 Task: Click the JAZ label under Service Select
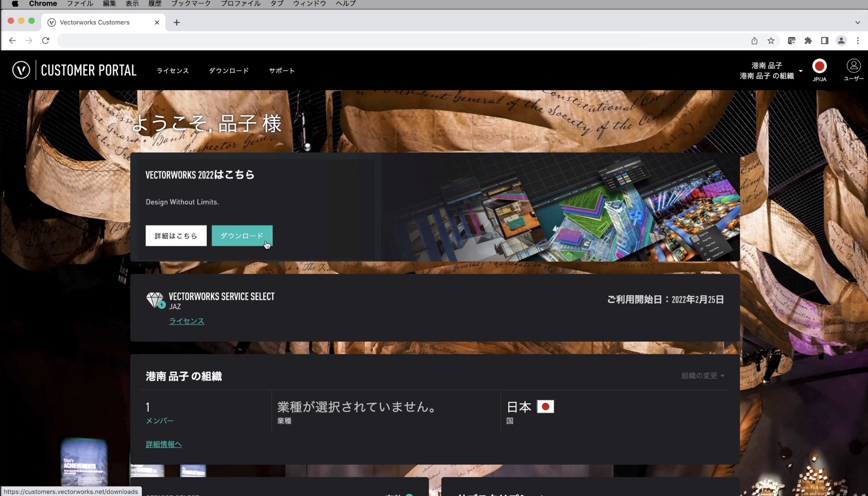click(x=175, y=307)
